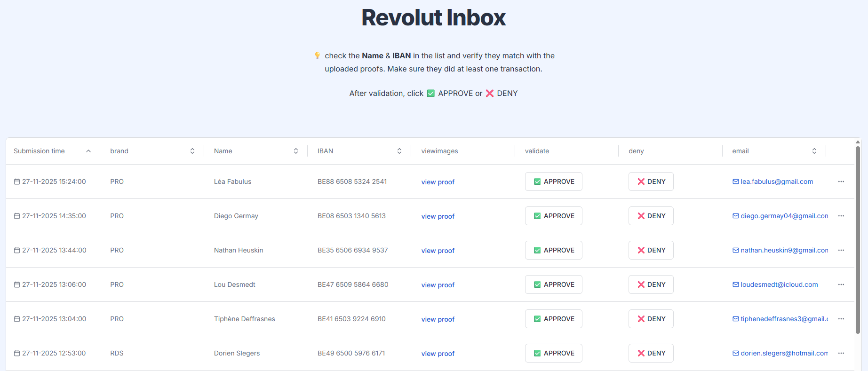The image size is (868, 371).
Task: Deny Dorien Slegers submission
Action: [651, 353]
